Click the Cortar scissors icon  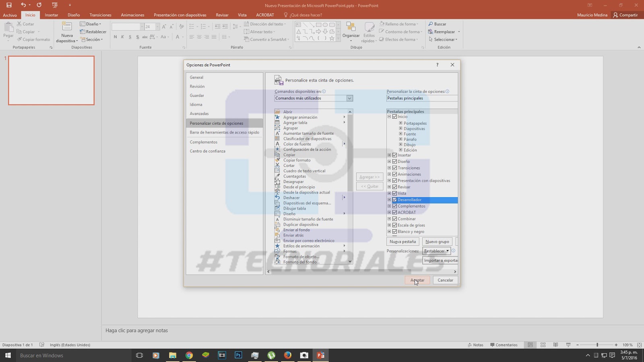19,24
